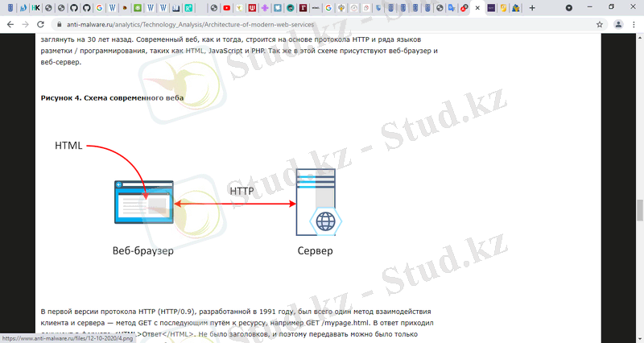Open the orange bug favicon tab
The image size is (644, 343).
tap(125, 8)
